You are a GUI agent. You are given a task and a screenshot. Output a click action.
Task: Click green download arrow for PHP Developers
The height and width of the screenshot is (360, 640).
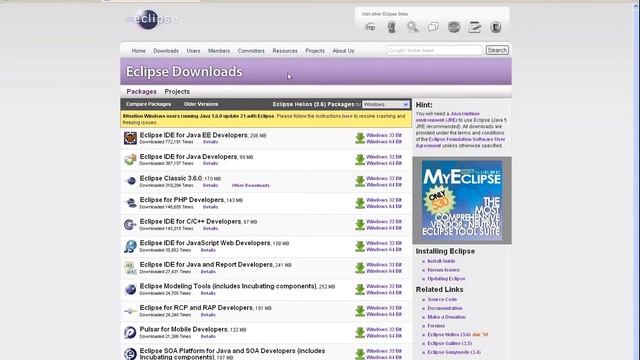360,203
